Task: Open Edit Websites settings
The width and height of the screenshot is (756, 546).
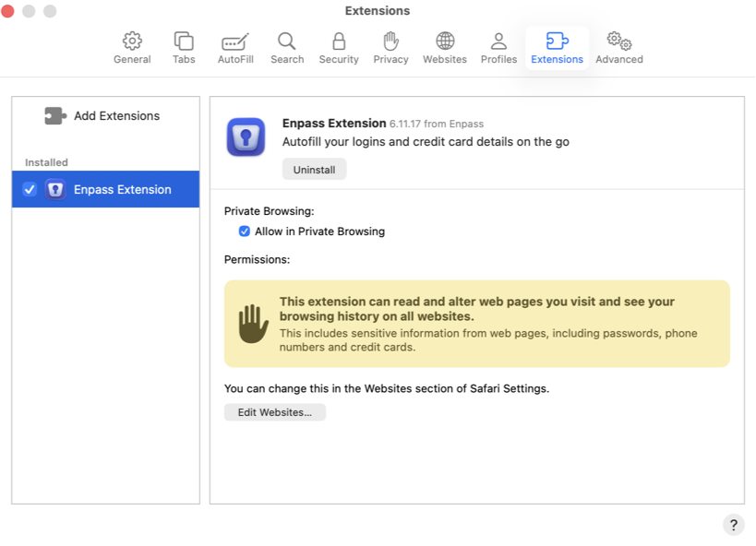Action: tap(275, 412)
